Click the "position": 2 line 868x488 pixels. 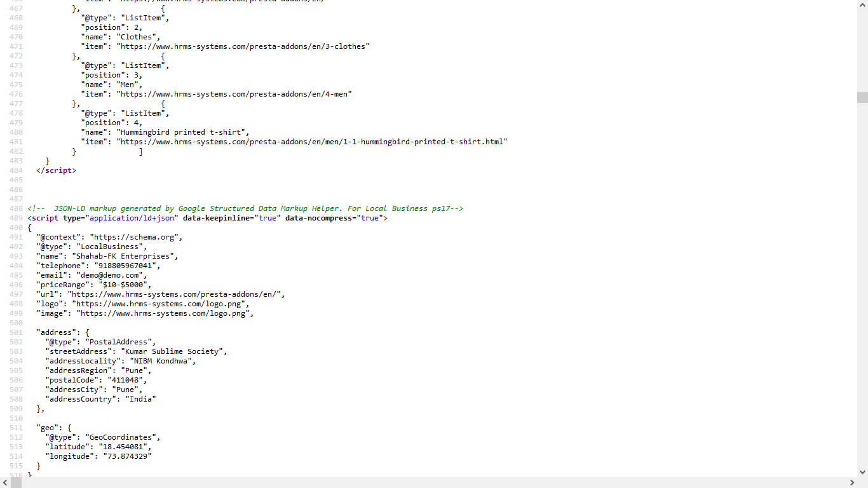112,27
